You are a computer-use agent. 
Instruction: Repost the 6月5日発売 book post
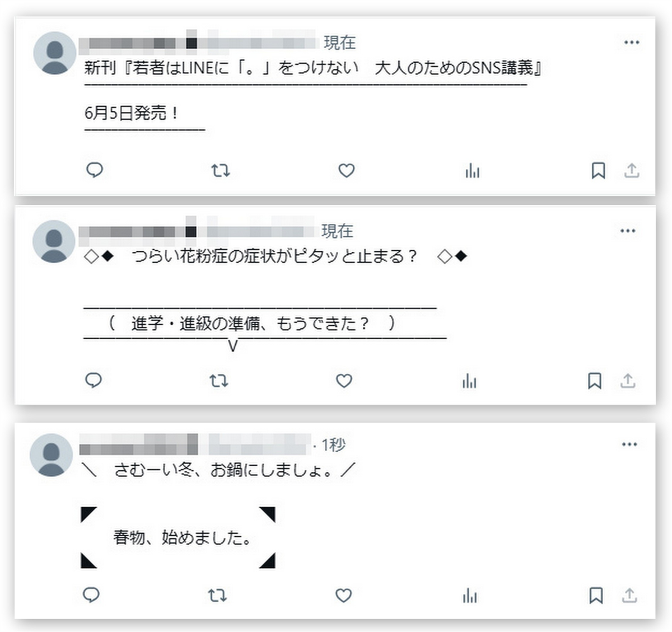[221, 170]
